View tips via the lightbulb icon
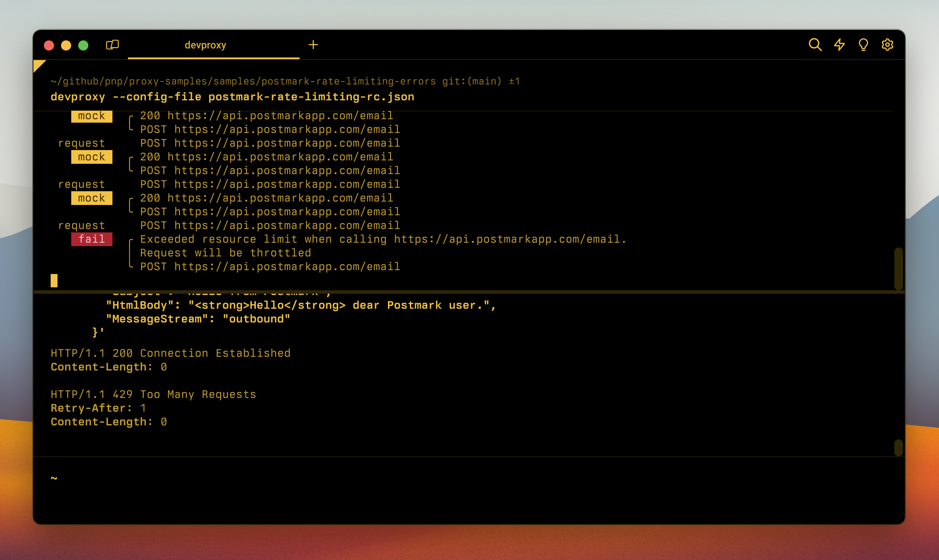Viewport: 939px width, 560px height. (863, 44)
